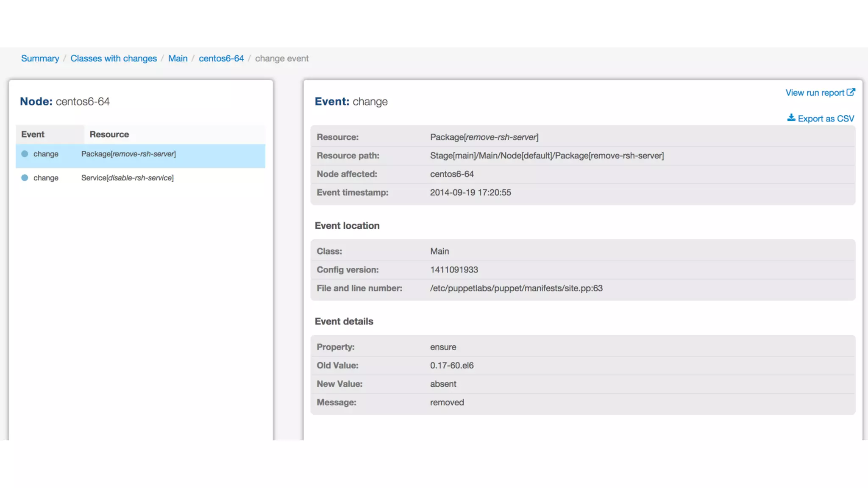Viewport: 868px width, 488px height.
Task: Select the Package[remove-rsh-server] change event row
Action: [128, 154]
